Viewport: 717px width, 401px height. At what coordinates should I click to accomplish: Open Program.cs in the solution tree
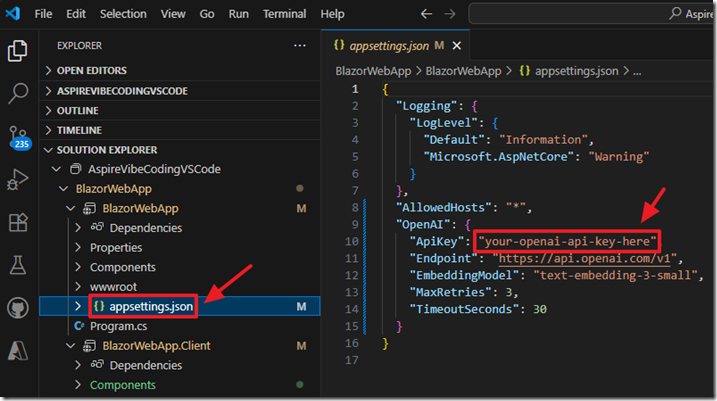coord(118,326)
